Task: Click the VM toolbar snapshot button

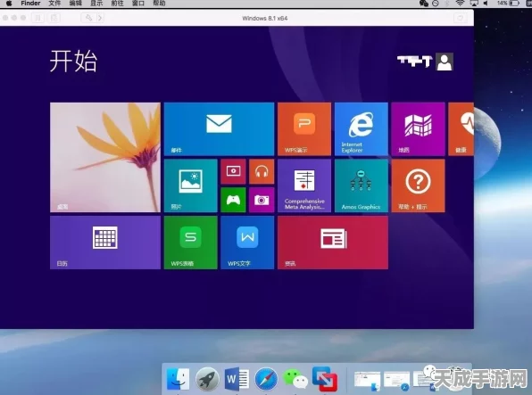Action: tap(54, 18)
